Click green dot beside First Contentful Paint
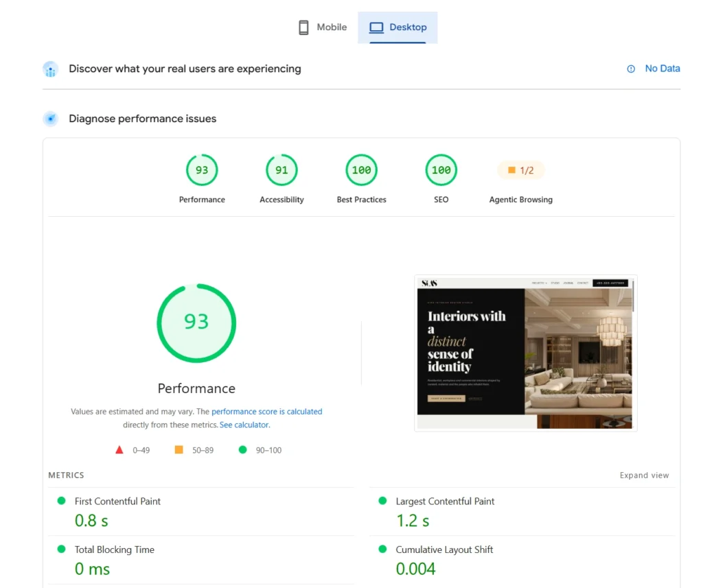Image resolution: width=703 pixels, height=588 pixels. 61,501
